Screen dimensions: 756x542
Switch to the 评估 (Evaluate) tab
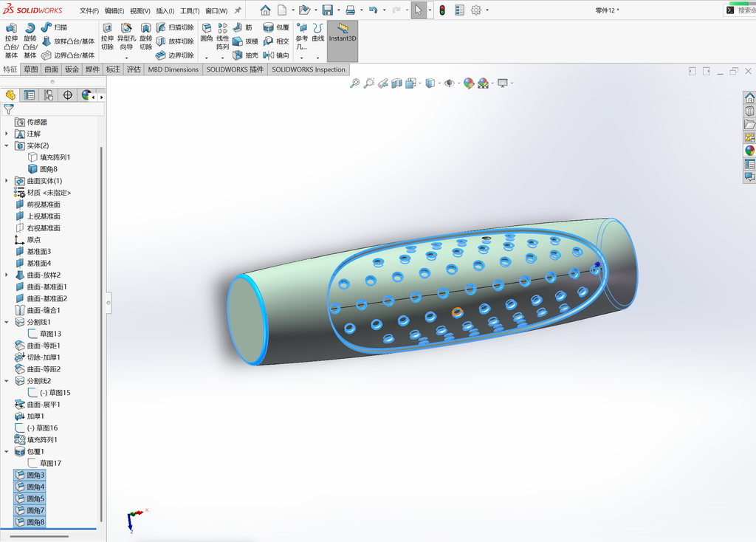(x=134, y=69)
